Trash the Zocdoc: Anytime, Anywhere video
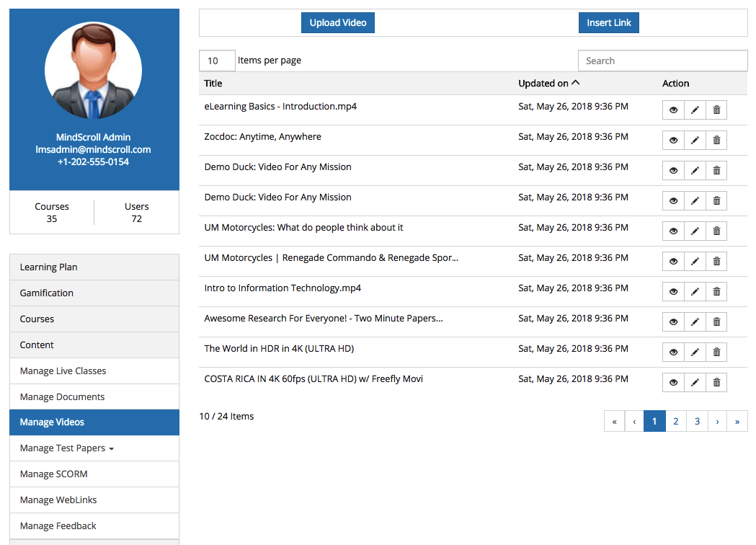This screenshot has width=756, height=545. 716,141
